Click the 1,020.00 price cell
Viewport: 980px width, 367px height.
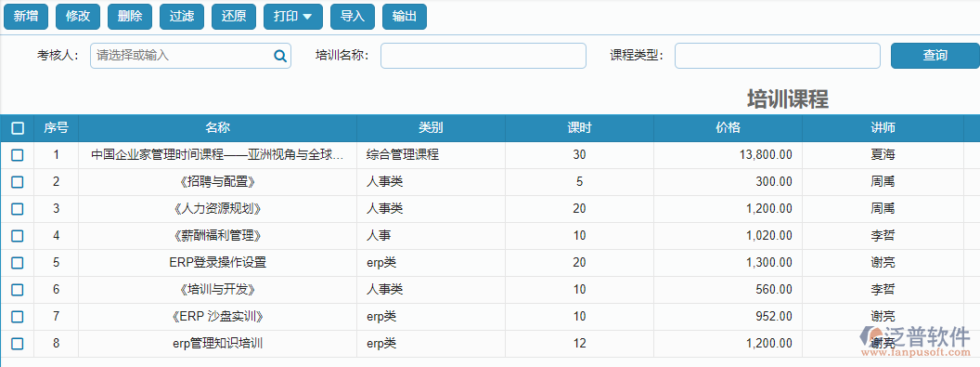coord(729,236)
